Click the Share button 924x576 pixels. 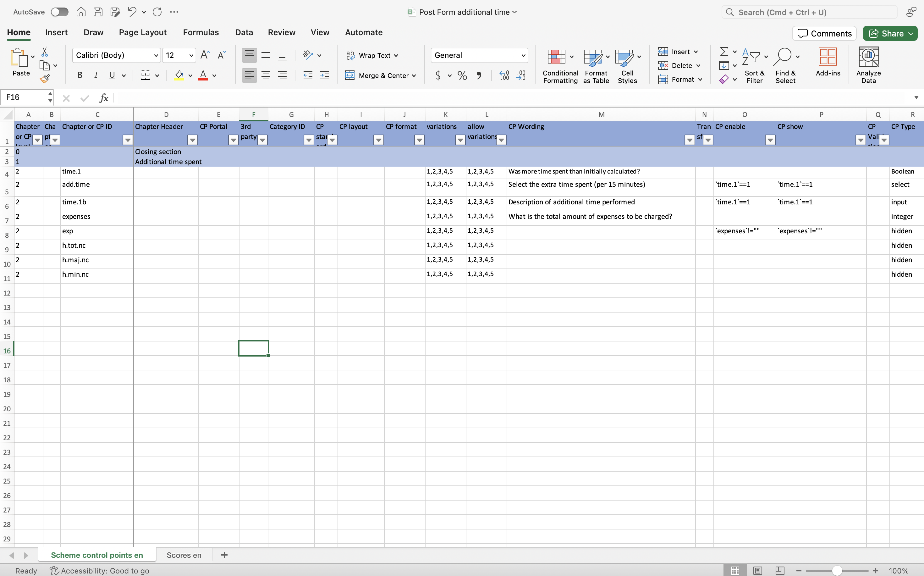887,34
